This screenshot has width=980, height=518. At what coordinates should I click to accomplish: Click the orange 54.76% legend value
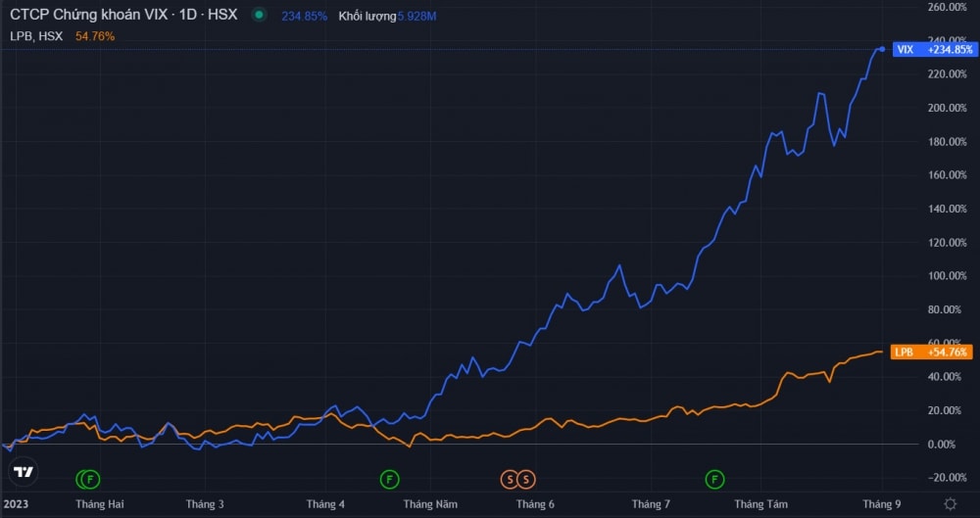tap(95, 37)
